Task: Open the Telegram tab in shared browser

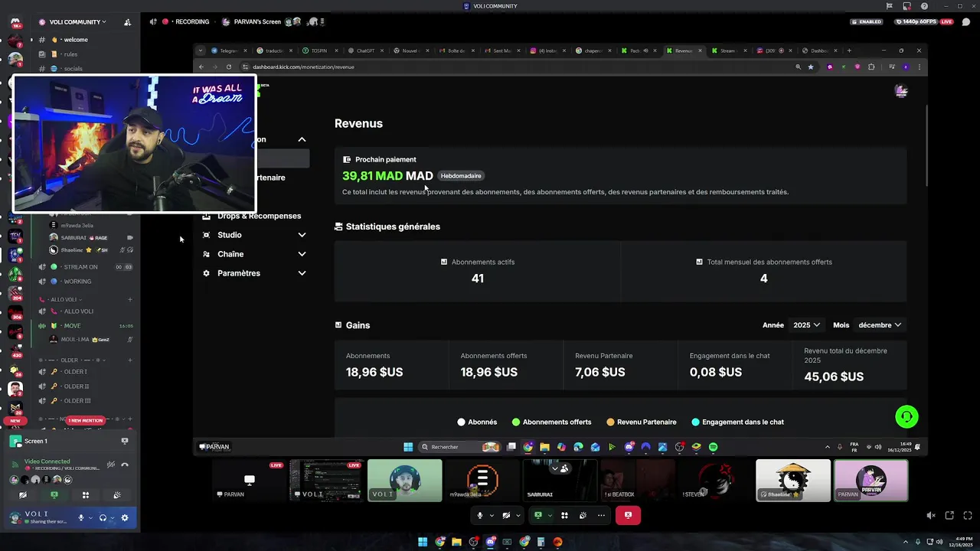Action: point(229,51)
